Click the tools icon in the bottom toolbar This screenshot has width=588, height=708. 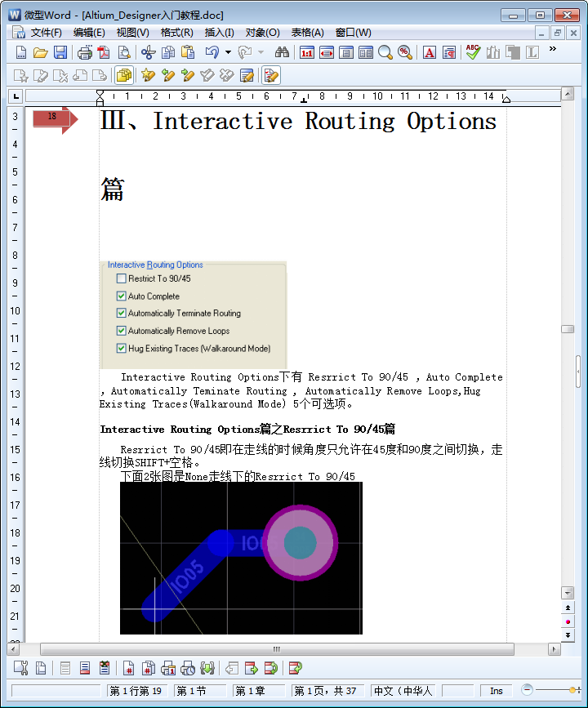tap(20, 667)
